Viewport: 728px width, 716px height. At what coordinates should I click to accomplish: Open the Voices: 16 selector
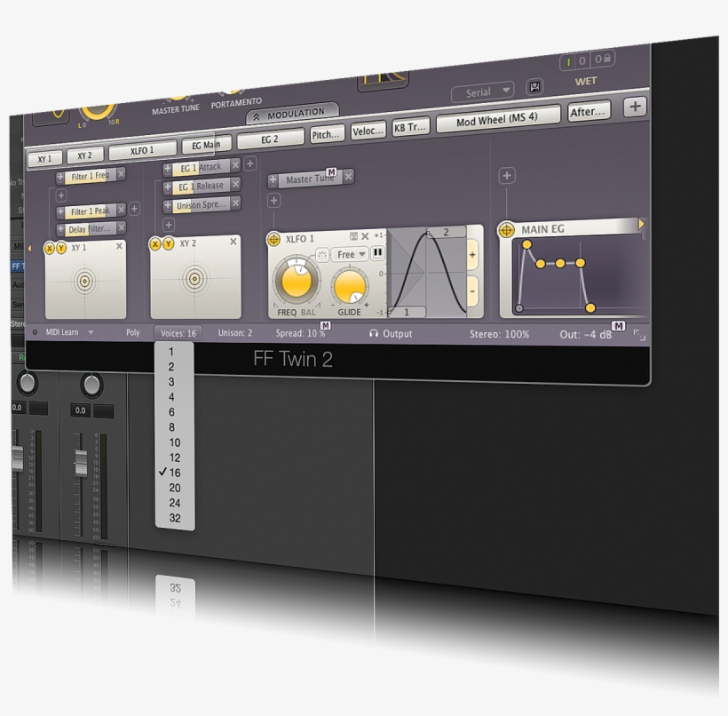click(x=178, y=332)
